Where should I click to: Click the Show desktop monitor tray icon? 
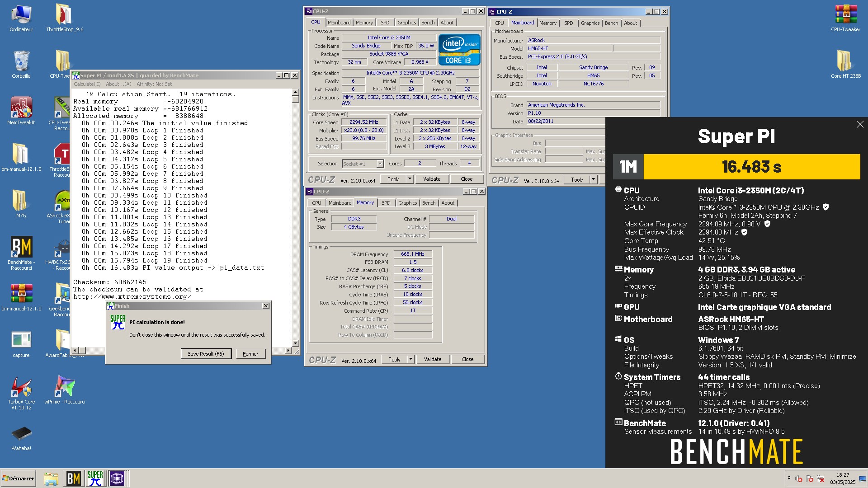tap(863, 478)
